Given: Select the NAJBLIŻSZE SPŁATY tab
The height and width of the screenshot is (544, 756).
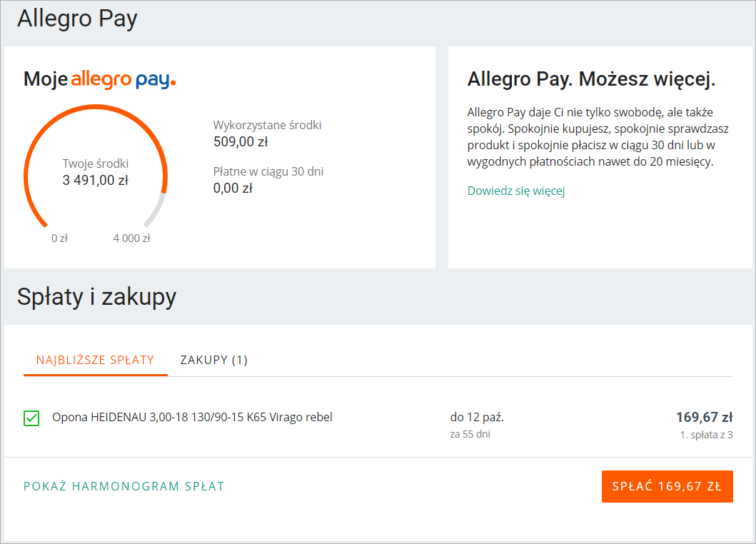Looking at the screenshot, I should [x=95, y=360].
